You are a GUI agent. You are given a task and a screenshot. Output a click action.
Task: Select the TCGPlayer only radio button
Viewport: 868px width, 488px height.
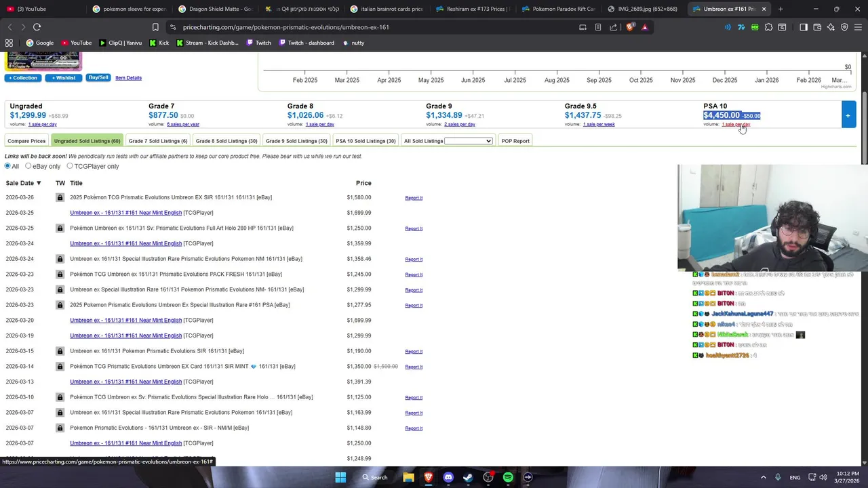click(x=69, y=166)
